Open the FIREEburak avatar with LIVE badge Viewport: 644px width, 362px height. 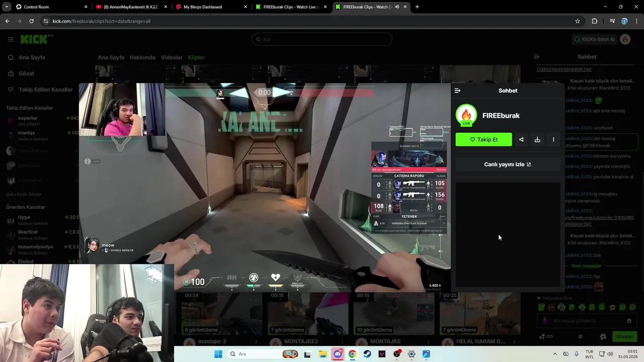[x=466, y=115]
